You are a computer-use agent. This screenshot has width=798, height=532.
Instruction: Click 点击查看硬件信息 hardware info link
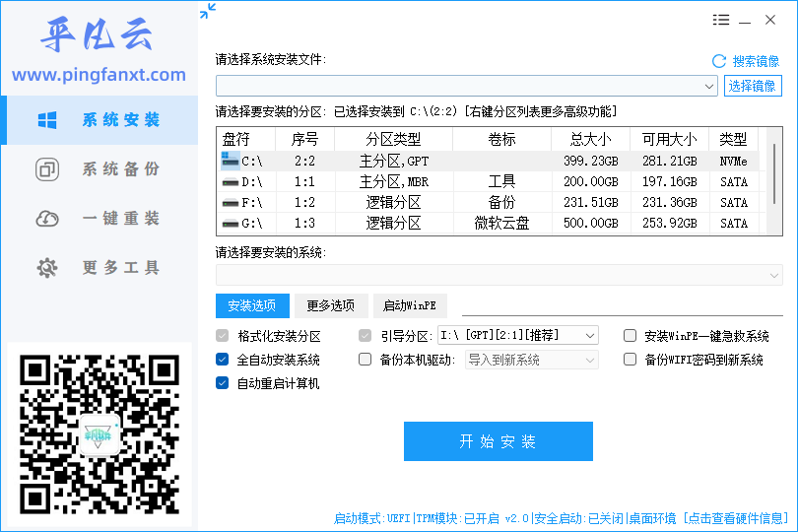pyautogui.click(x=736, y=518)
